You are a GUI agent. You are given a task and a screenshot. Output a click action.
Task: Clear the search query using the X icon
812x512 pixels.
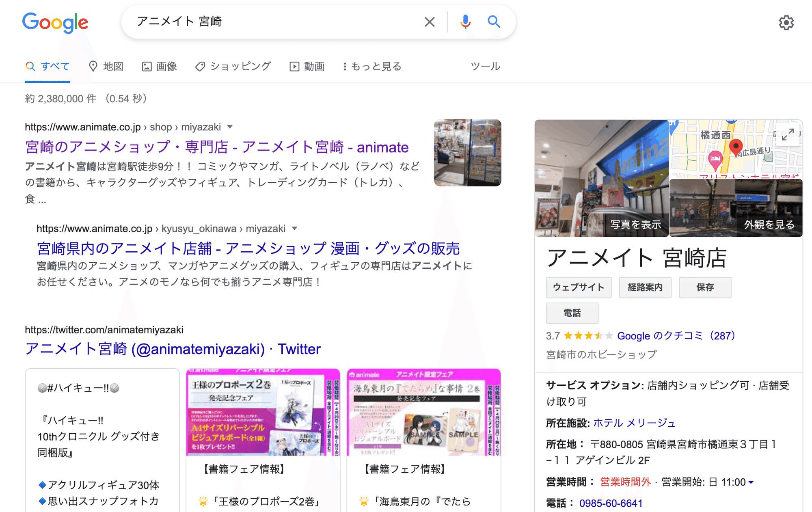(x=430, y=22)
